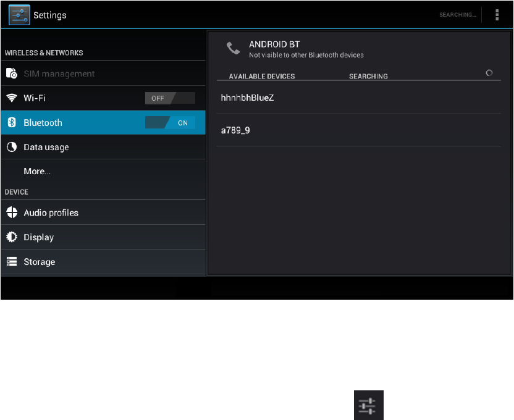Open SIM management settings
Viewport: 514px width, 420px height.
coord(103,73)
